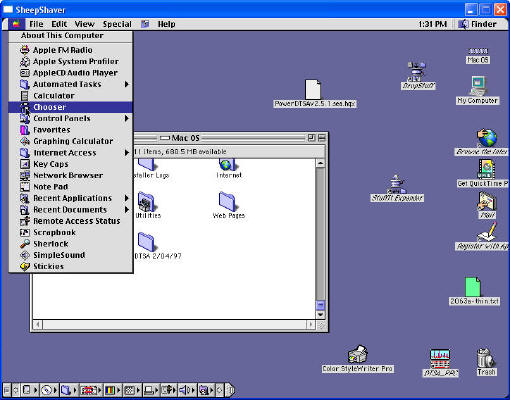Click the Apple menu logo

[x=16, y=24]
